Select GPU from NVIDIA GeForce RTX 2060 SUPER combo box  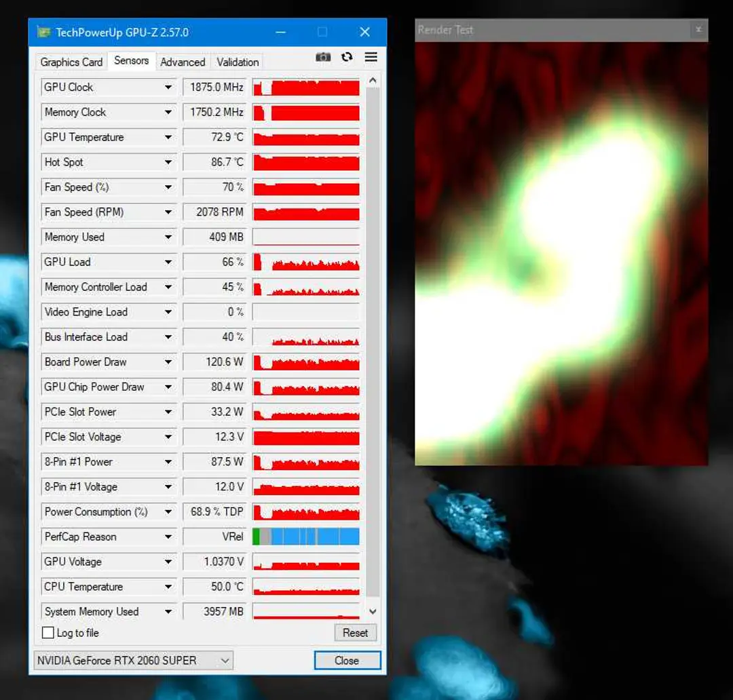133,660
